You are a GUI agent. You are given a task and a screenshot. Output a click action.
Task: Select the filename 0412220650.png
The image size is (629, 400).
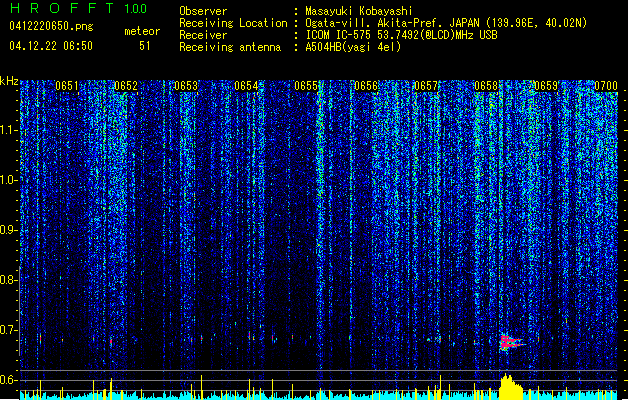pos(51,26)
